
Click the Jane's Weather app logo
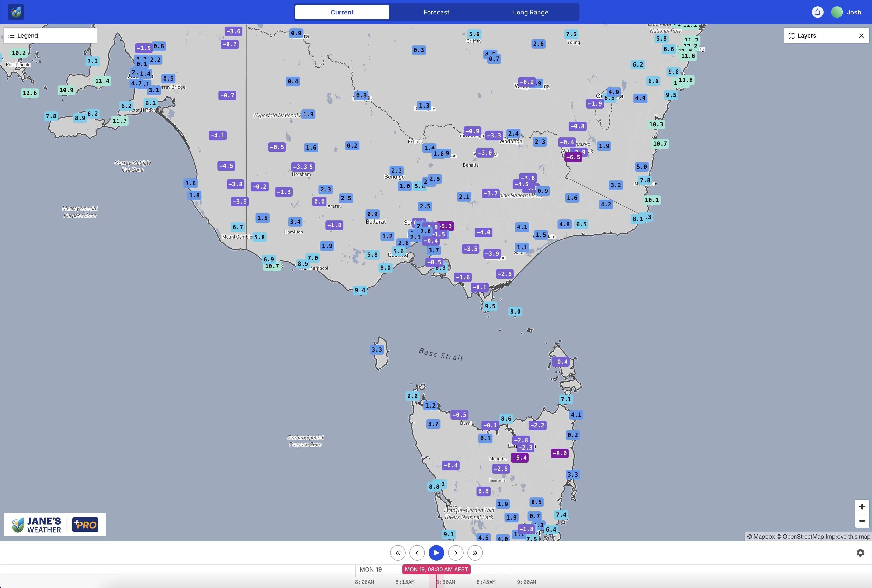(x=16, y=12)
